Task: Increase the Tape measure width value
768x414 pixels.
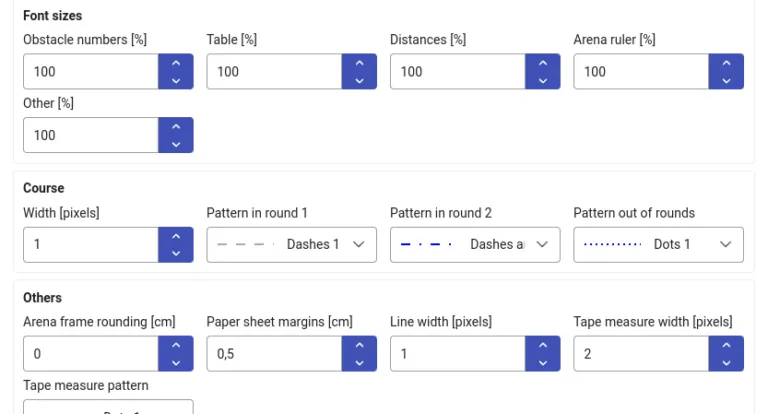Action: click(726, 345)
